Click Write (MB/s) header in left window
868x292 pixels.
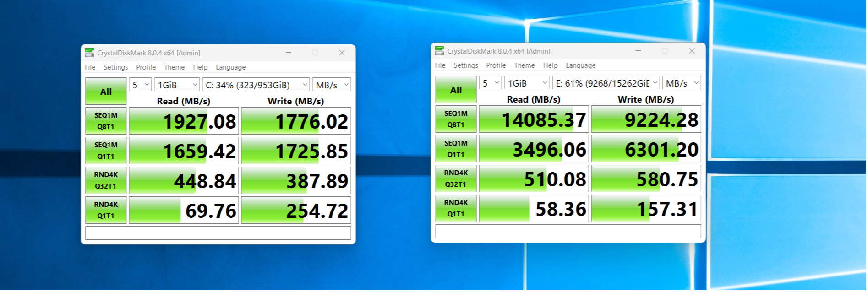pyautogui.click(x=296, y=101)
